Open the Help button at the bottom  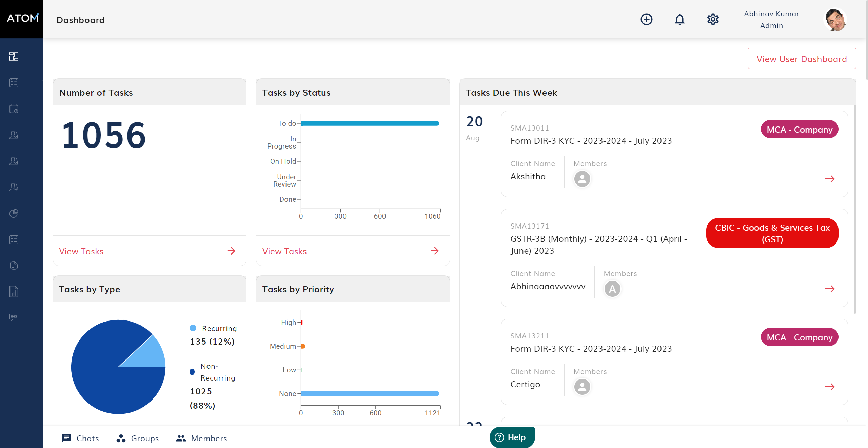[x=512, y=437]
